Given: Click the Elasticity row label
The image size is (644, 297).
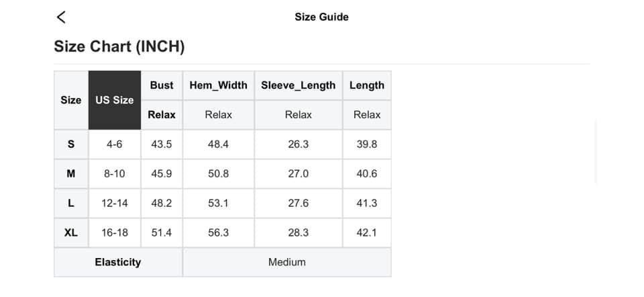Looking at the screenshot, I should point(118,262).
